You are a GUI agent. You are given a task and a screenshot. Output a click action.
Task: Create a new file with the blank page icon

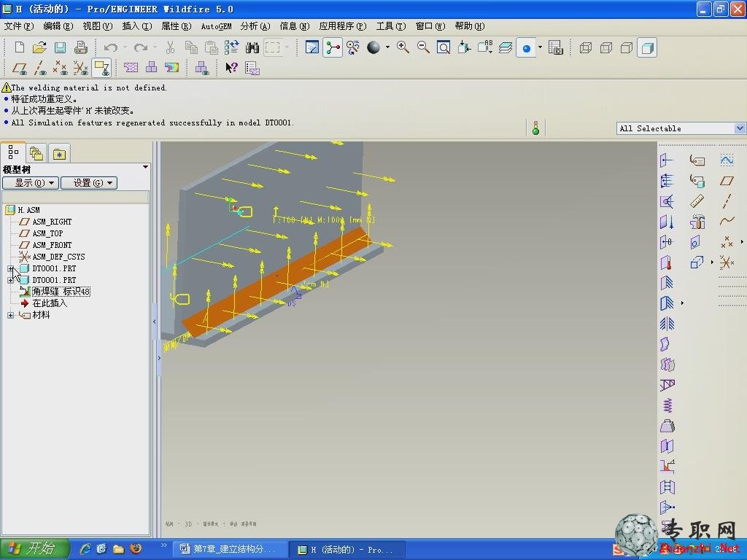pos(20,47)
